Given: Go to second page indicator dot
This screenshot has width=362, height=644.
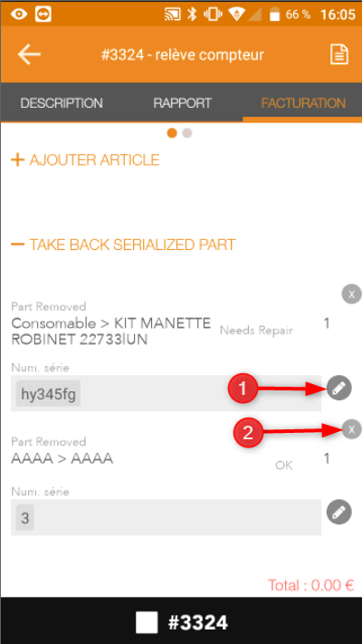Looking at the screenshot, I should point(187,133).
